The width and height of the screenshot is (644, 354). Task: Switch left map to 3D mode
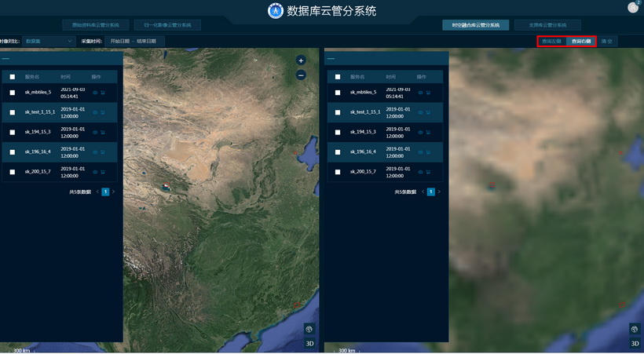309,343
